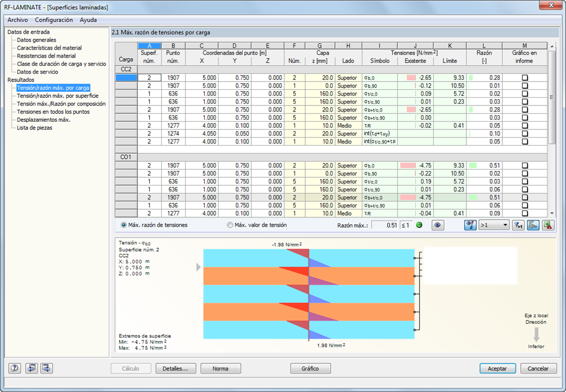Click the Límite cell 9.33 in CC2

tap(450, 78)
